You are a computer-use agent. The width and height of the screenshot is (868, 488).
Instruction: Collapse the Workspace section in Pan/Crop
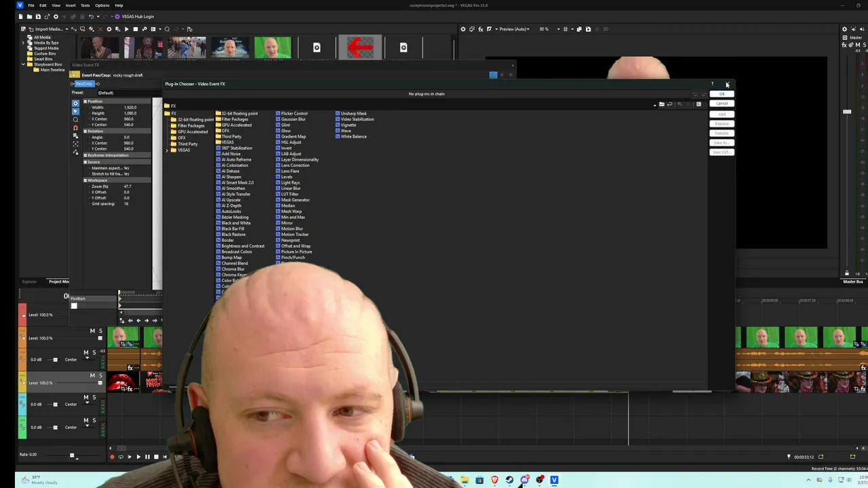85,180
